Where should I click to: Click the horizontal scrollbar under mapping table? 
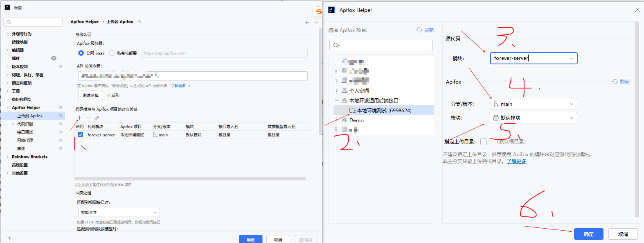coord(190,179)
